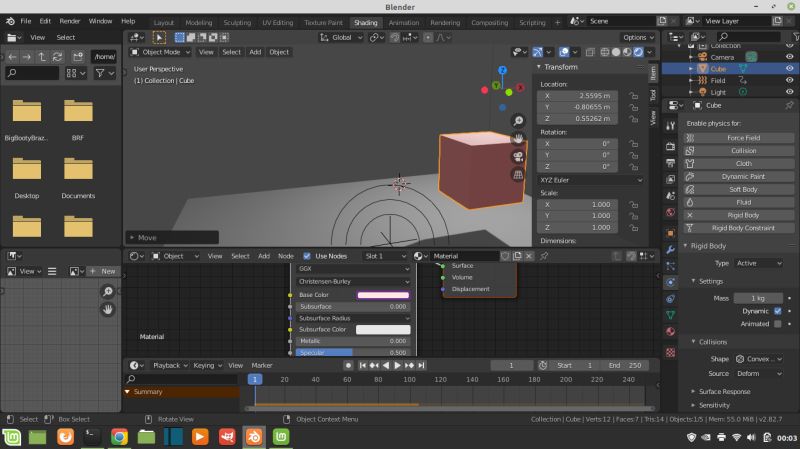Open the Render menu
The image size is (800, 449).
(69, 21)
